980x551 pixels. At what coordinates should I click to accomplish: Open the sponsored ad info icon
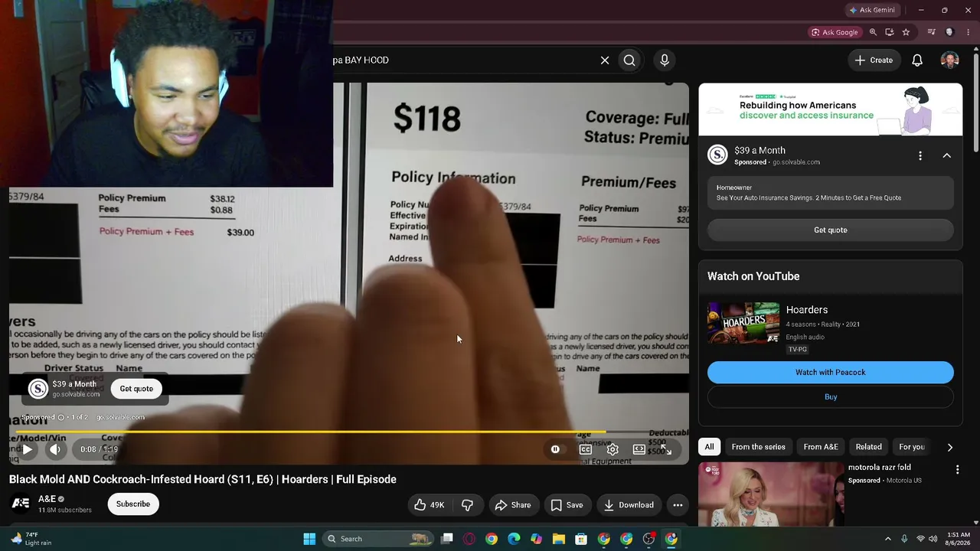click(60, 417)
